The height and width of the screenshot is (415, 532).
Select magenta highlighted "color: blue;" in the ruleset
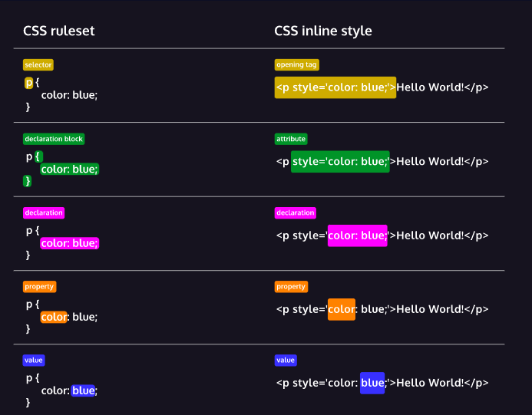(x=69, y=243)
